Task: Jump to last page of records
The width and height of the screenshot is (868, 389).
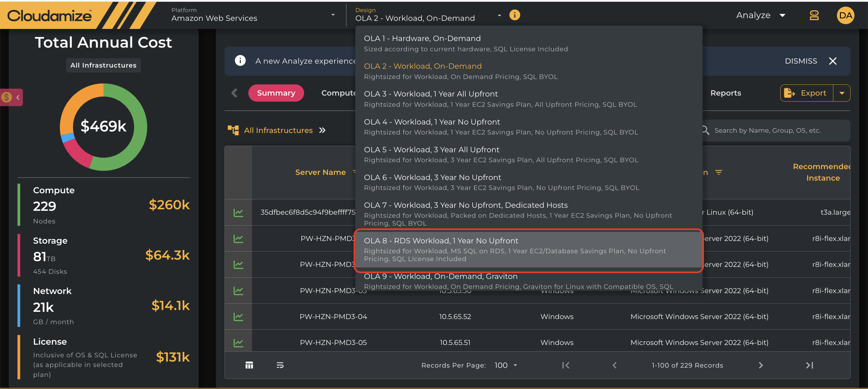Action: (x=809, y=365)
